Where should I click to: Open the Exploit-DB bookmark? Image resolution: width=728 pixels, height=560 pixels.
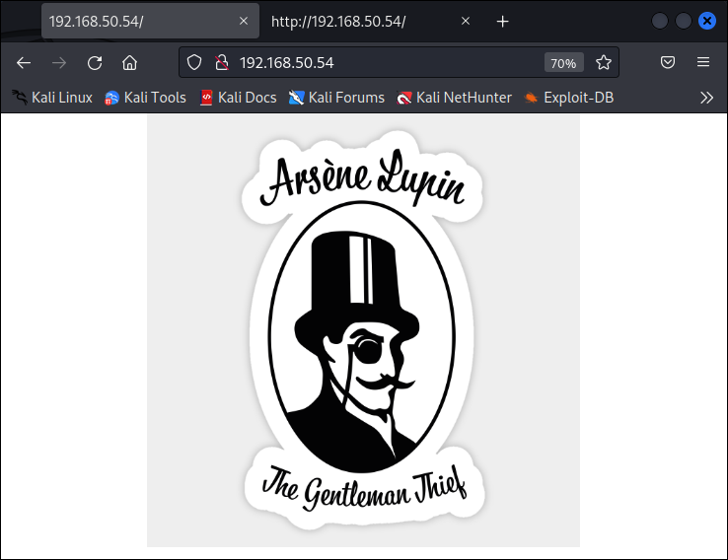coord(569,98)
